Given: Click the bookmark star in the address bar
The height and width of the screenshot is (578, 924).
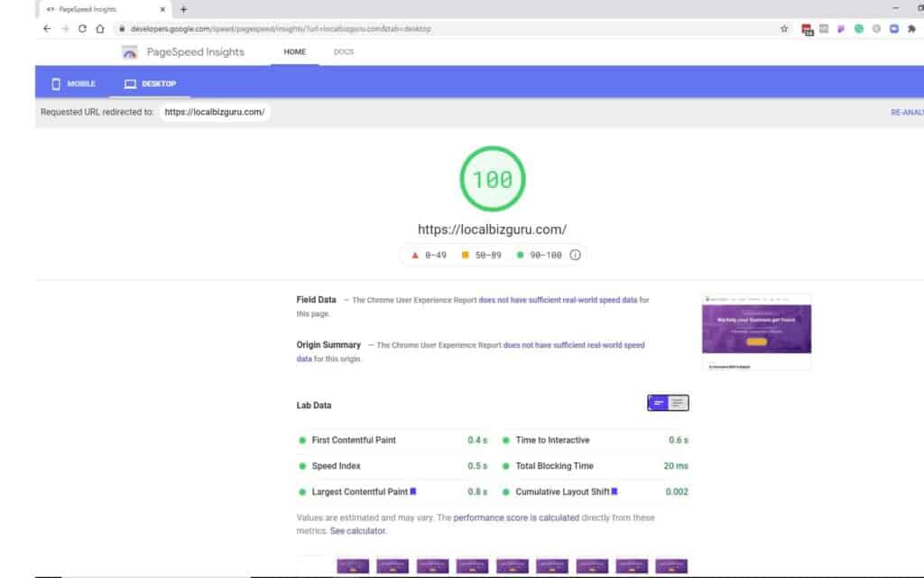Looking at the screenshot, I should click(x=784, y=28).
